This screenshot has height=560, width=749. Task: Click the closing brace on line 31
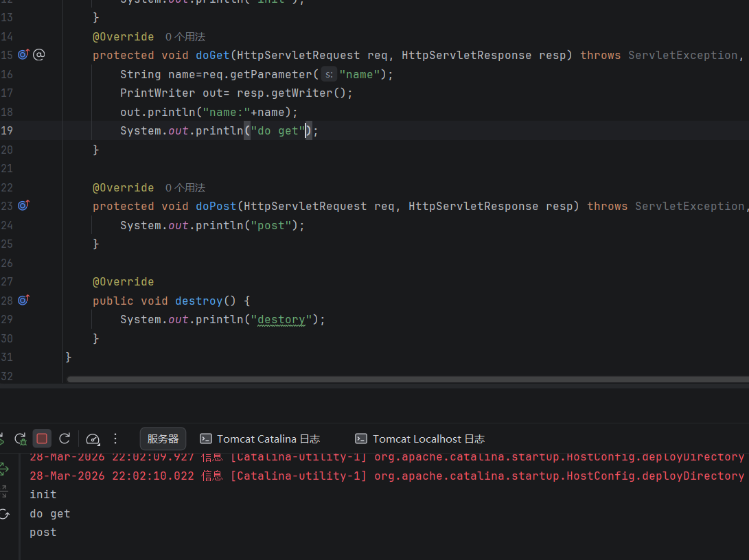point(68,357)
